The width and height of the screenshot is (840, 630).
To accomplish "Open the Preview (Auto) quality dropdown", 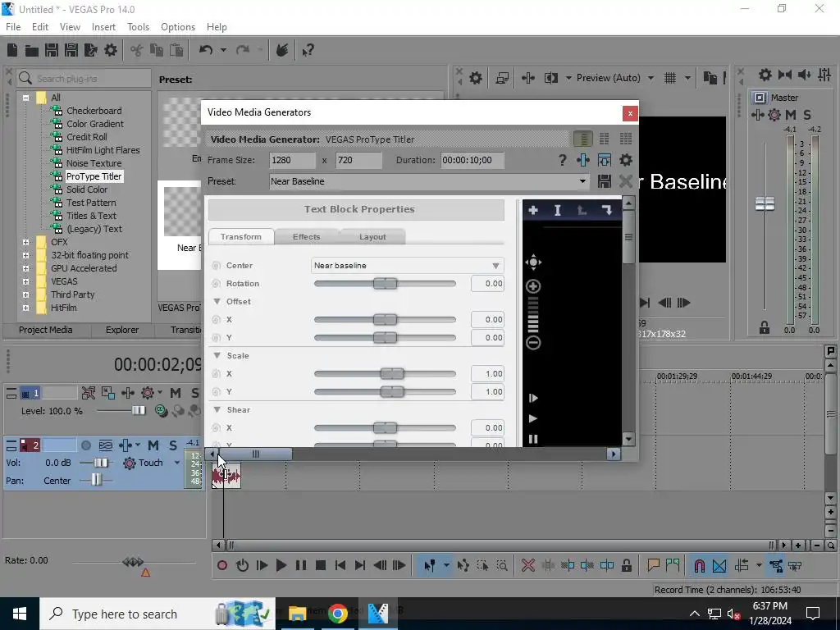I will coord(615,78).
